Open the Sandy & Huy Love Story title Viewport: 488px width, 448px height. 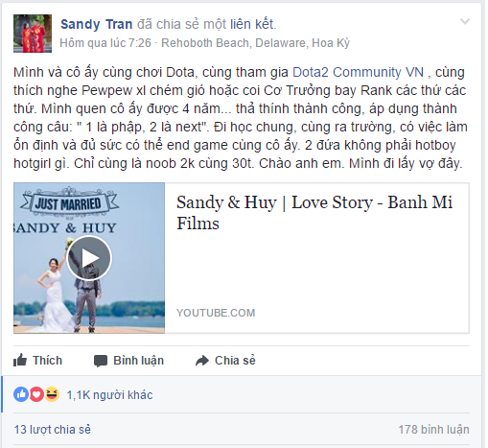(314, 213)
